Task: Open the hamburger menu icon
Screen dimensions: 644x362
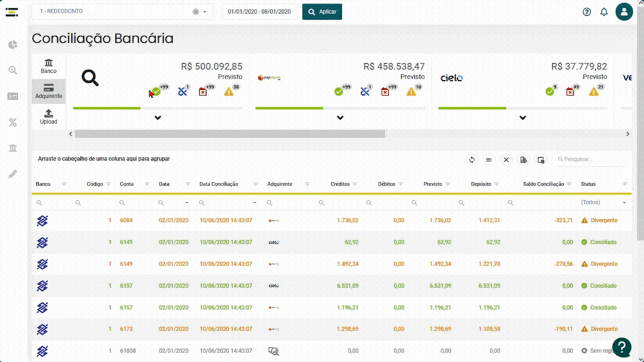Action: coord(11,12)
